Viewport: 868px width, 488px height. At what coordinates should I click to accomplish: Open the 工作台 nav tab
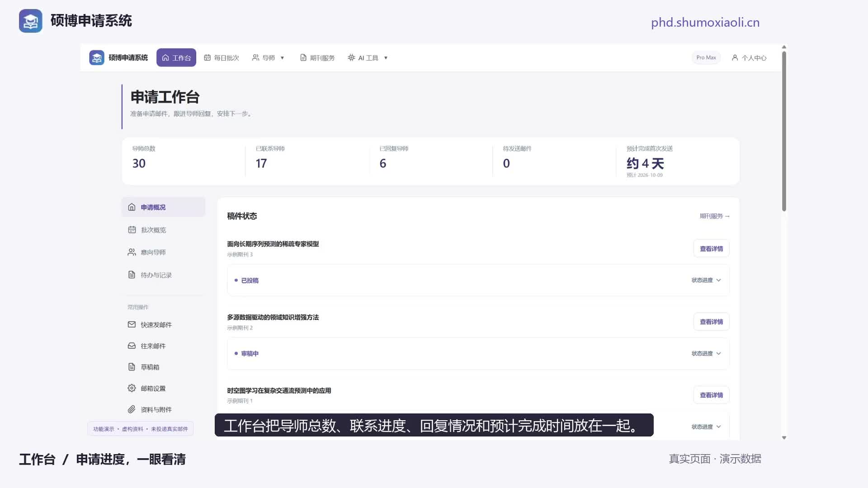click(176, 57)
